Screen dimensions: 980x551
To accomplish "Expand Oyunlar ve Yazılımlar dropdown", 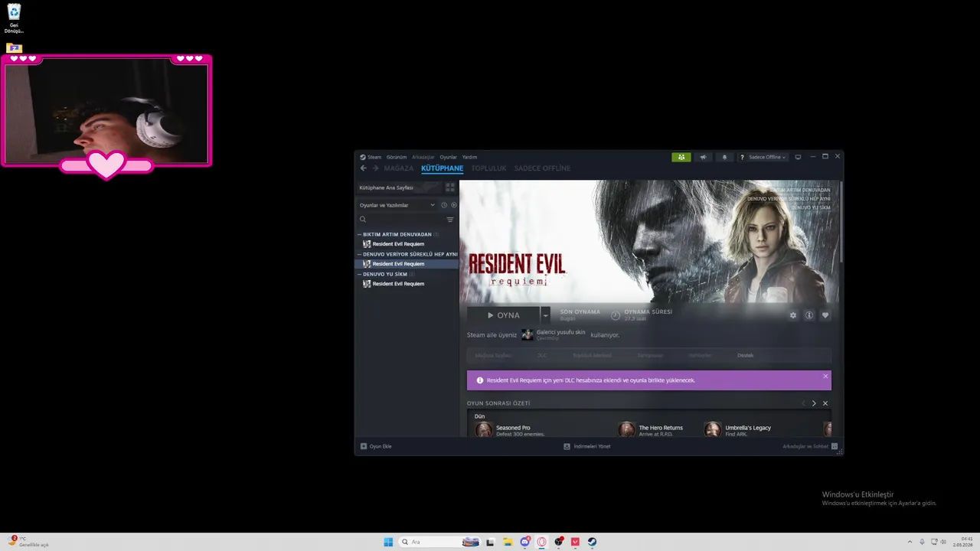I will coord(397,205).
